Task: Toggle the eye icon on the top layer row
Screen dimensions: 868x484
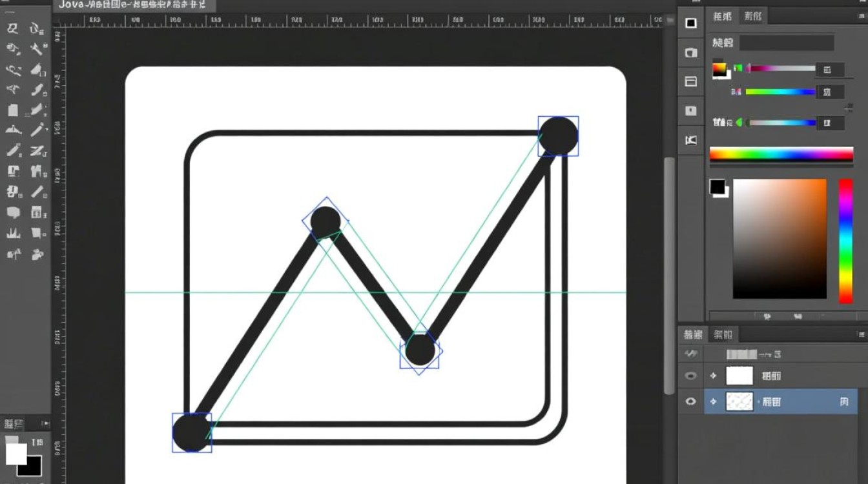Action: point(691,354)
